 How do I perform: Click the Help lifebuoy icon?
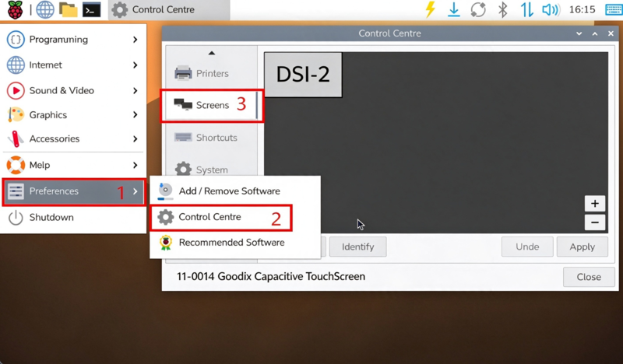pyautogui.click(x=16, y=165)
